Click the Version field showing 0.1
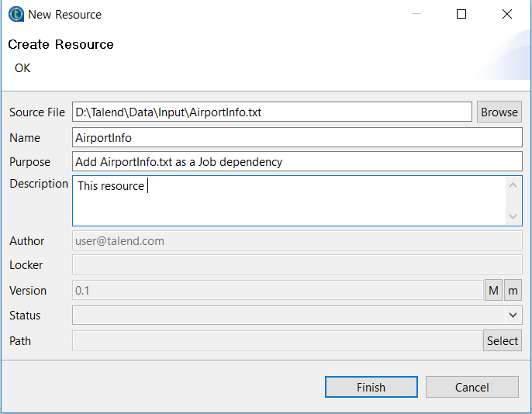Screen dimensions: 532x414 tap(277, 291)
